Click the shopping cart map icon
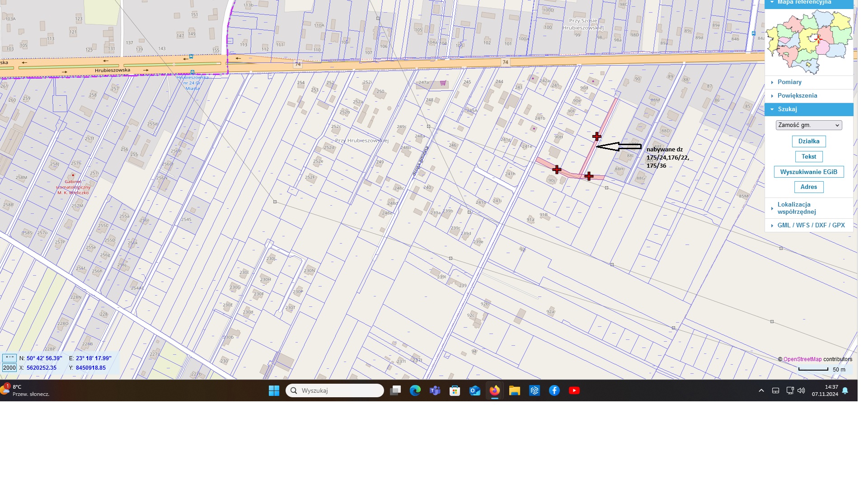The width and height of the screenshot is (868, 489). click(443, 83)
